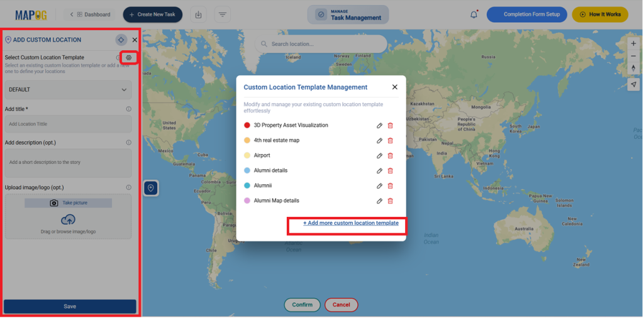Click the edit pencil for Airport template
644x318 pixels.
point(379,156)
